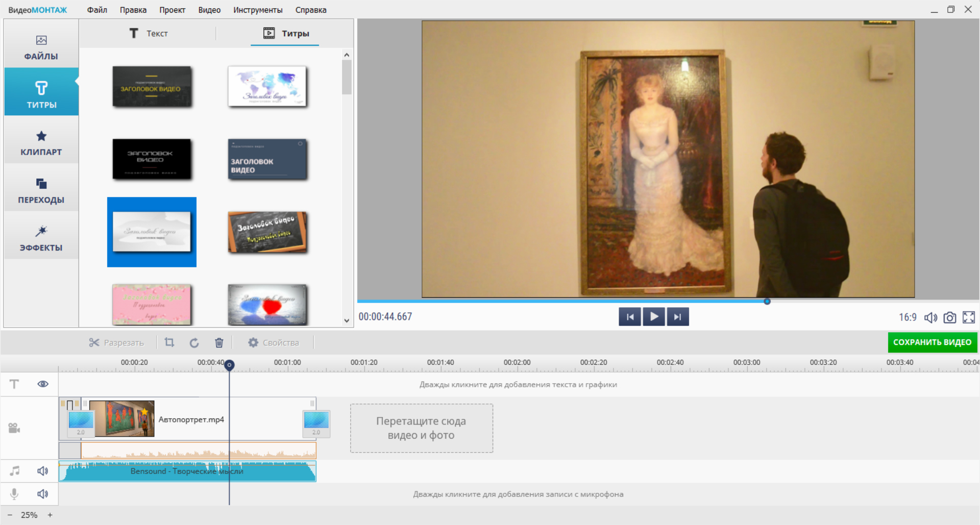Take a snapshot with camera icon

(949, 317)
